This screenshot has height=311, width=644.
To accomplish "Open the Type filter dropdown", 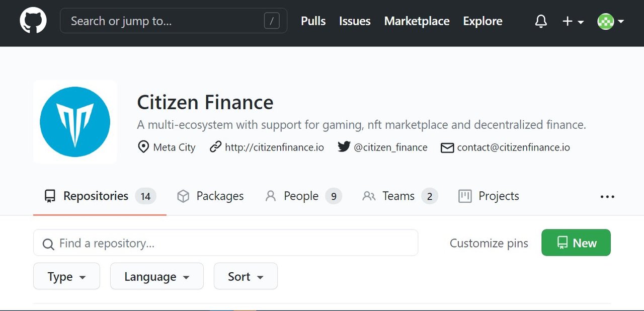I will [x=66, y=276].
